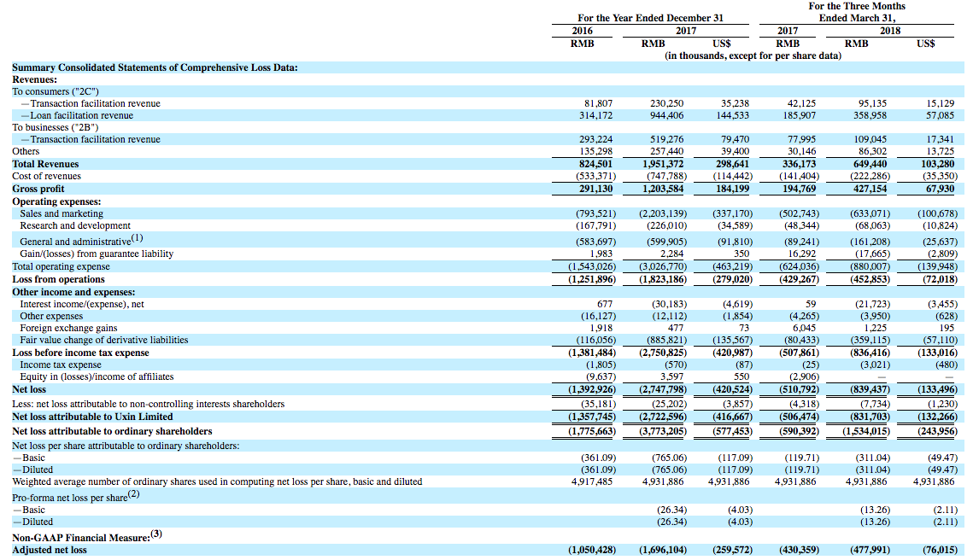Select 'Net loss attributable to ordinary shareholders' label
Screen dimensions: 973x560
(112, 431)
